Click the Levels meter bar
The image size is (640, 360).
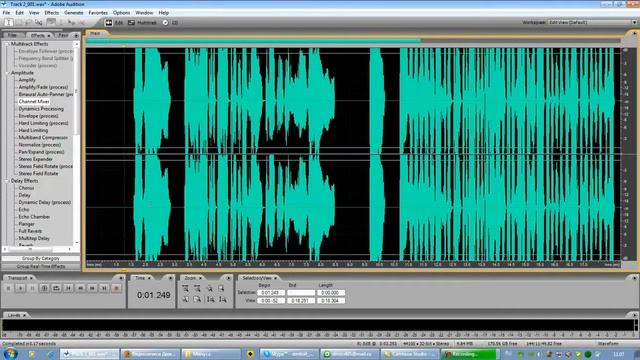pyautogui.click(x=318, y=325)
